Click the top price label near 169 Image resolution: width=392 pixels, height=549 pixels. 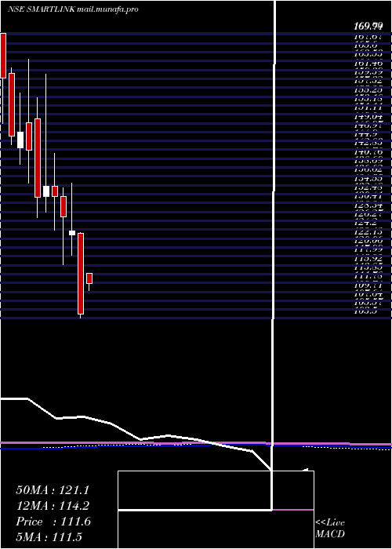coord(368,26)
